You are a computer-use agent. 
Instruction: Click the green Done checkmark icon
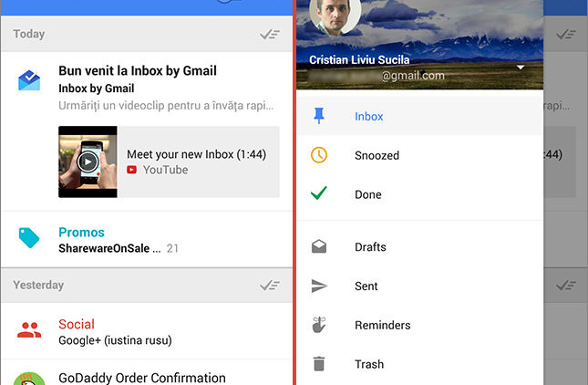point(318,193)
